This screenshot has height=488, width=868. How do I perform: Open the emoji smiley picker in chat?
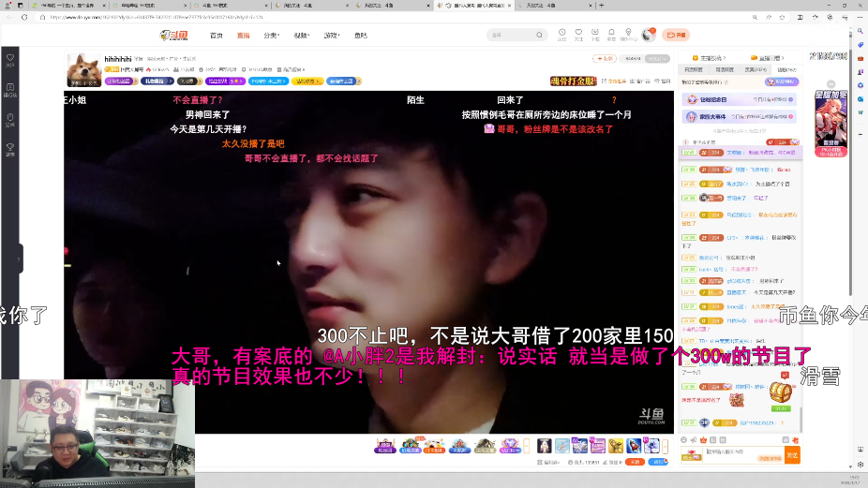[x=683, y=440]
